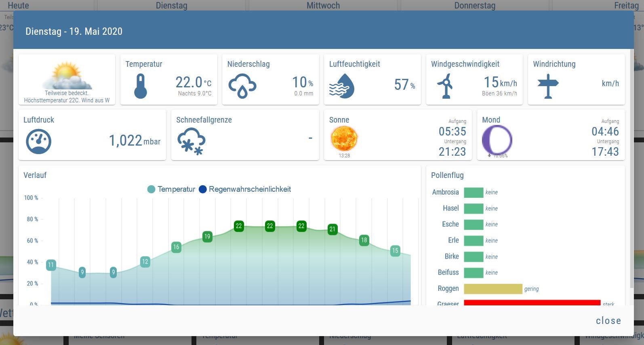Click the gering label beside Roggen

click(532, 289)
